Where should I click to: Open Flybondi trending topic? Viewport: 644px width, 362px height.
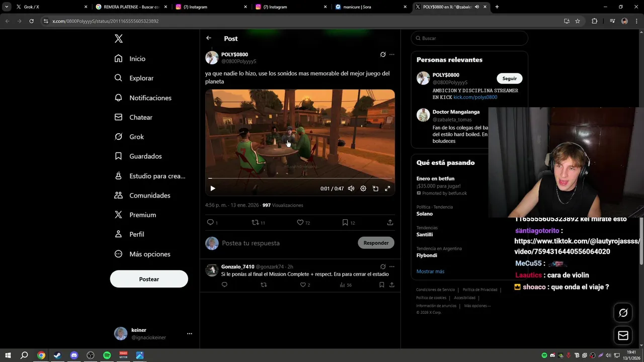coord(427,255)
